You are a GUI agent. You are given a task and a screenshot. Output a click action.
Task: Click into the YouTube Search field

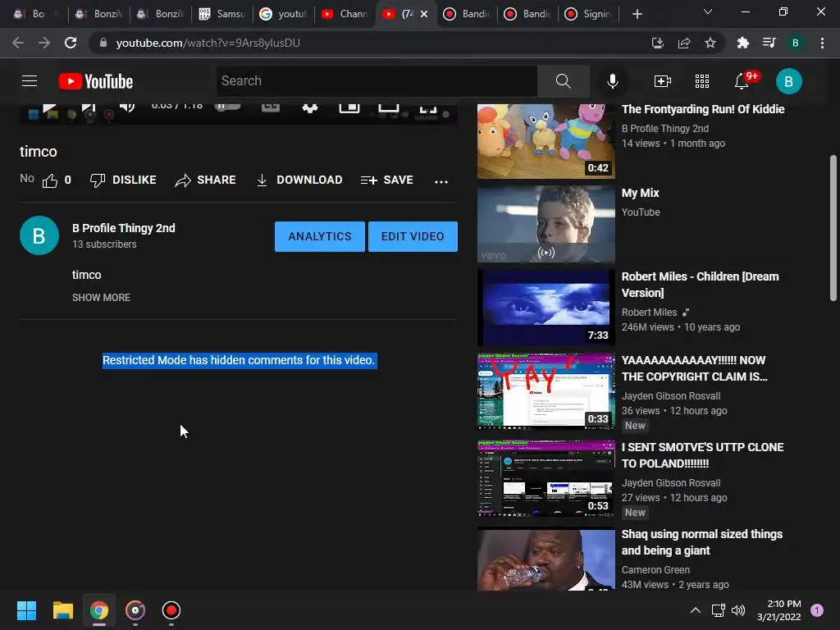377,81
